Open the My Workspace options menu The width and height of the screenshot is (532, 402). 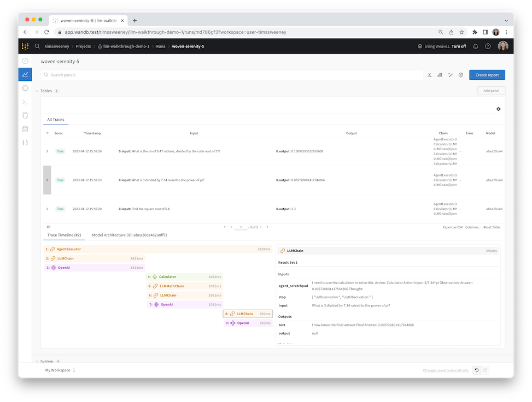74,370
